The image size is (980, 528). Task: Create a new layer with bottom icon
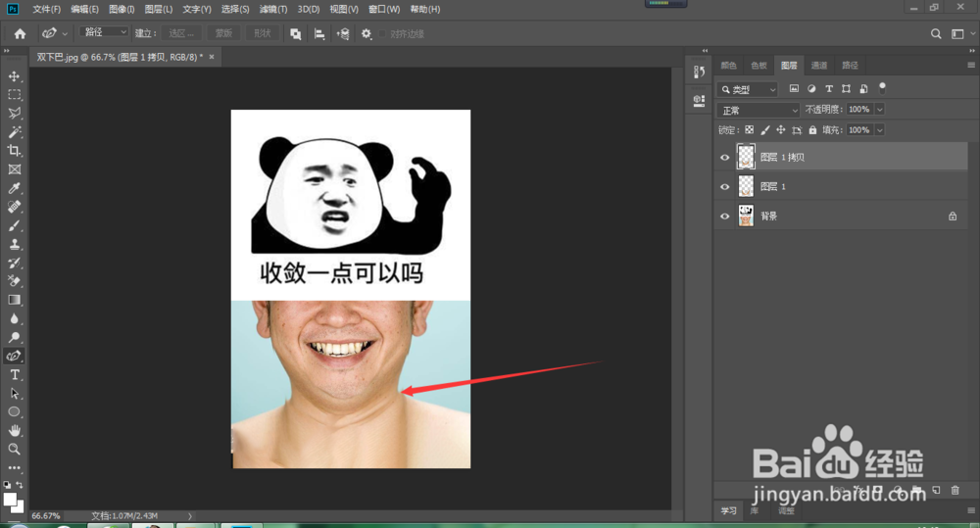tap(936, 491)
